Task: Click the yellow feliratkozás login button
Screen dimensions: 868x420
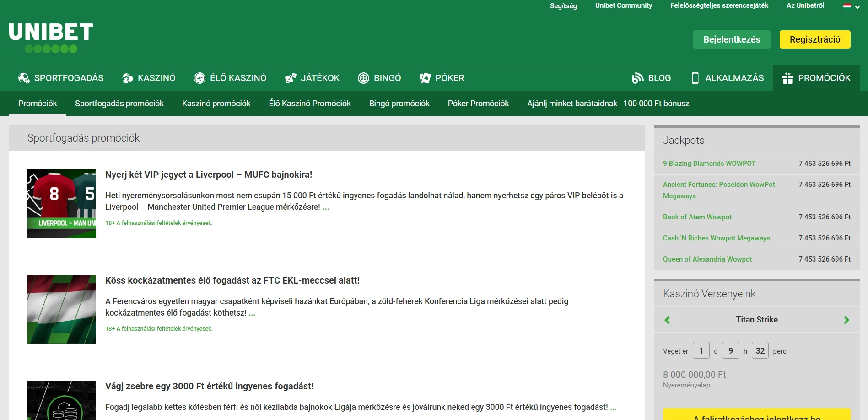Action: pos(757,415)
